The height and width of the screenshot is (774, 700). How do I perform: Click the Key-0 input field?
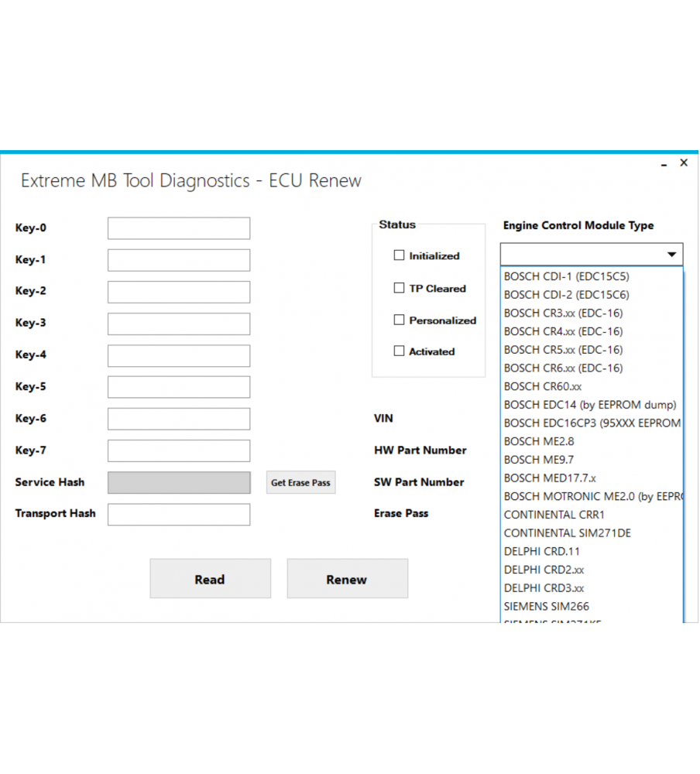pyautogui.click(x=179, y=228)
